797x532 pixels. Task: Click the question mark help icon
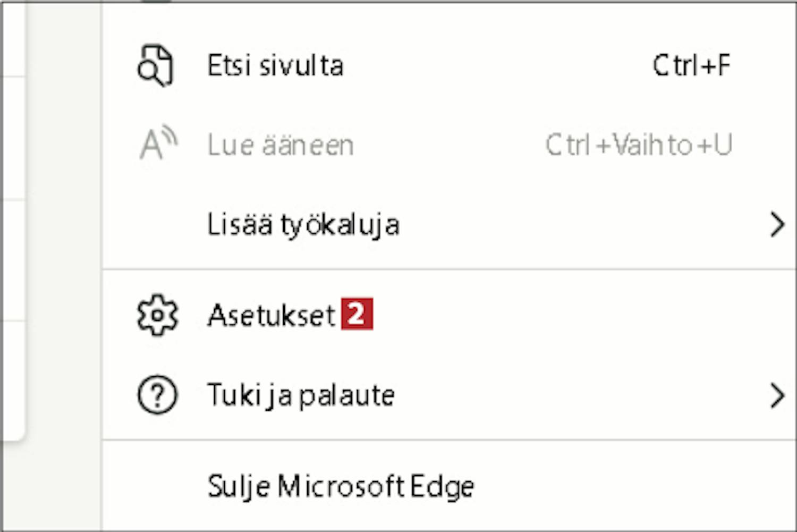coord(157,395)
